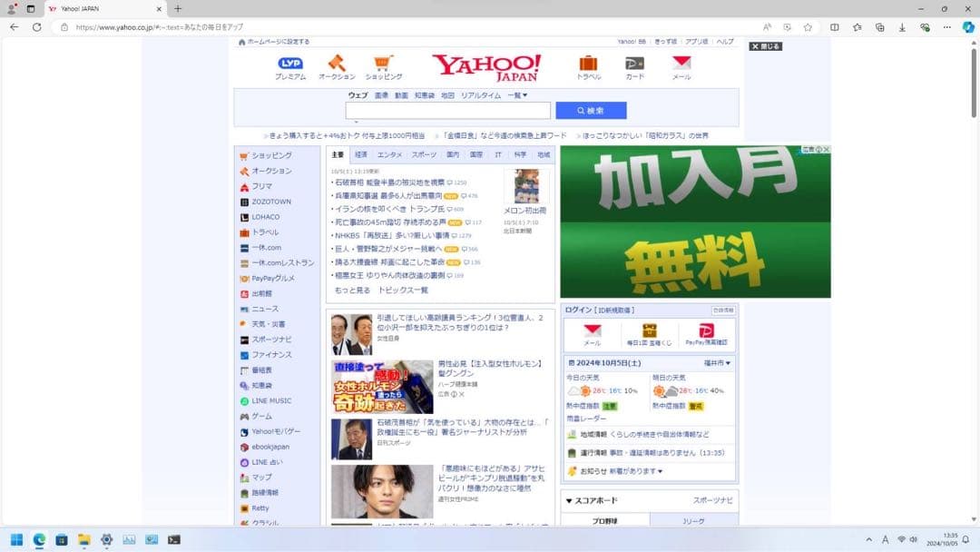Viewport: 980px width, 552px height.
Task: Select ZOZOTOWN in the left sidebar
Action: point(270,201)
